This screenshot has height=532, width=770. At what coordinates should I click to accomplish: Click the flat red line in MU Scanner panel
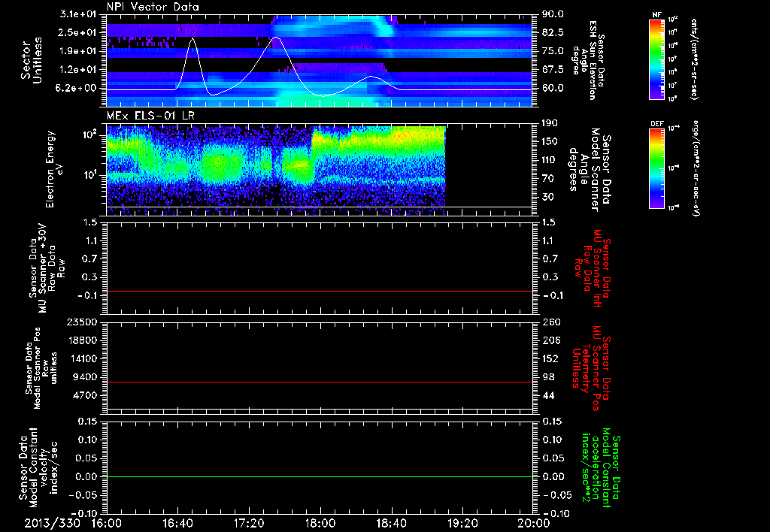click(x=319, y=291)
